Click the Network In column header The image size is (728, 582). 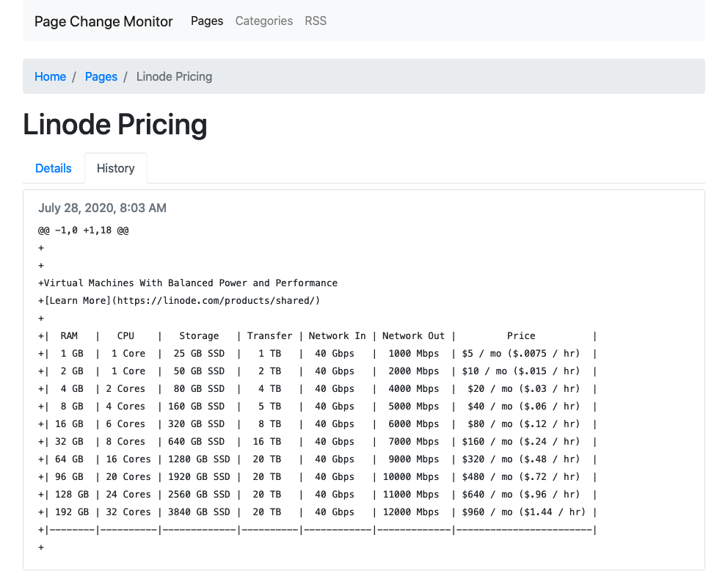[337, 336]
